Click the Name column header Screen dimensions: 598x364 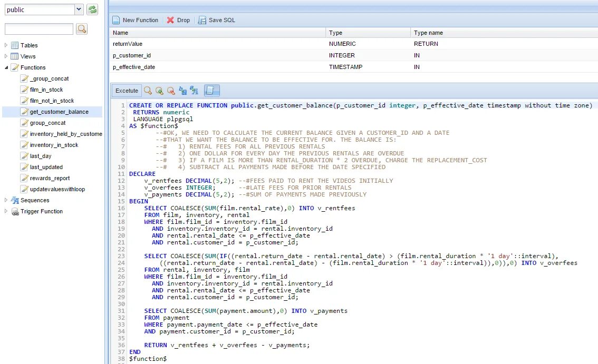point(218,33)
